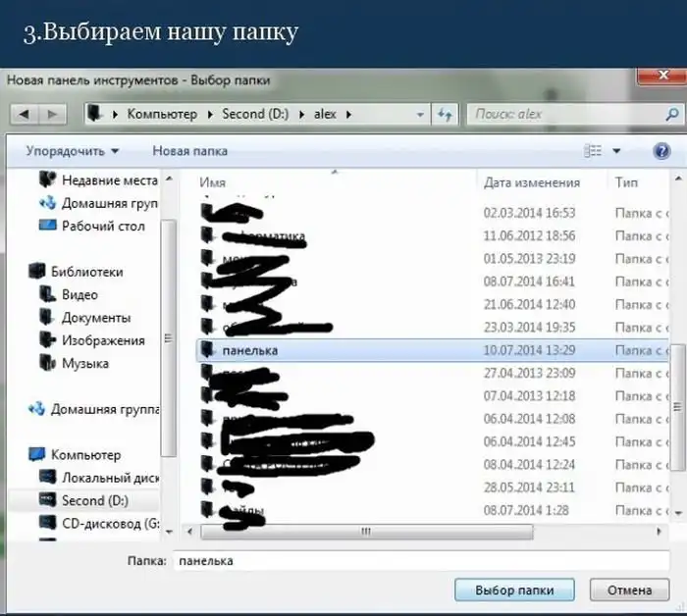Select Second (D:) in navigation tree
687x616 pixels.
pos(94,500)
